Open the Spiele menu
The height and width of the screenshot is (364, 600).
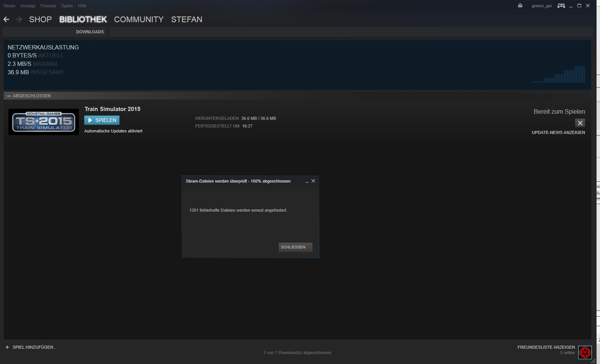[67, 6]
